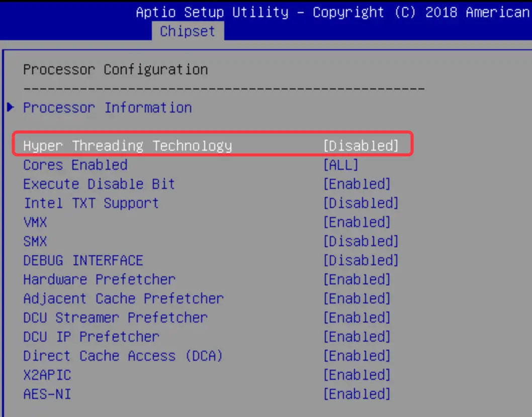Change the DCU Streamer Prefetcher value

click(x=357, y=318)
